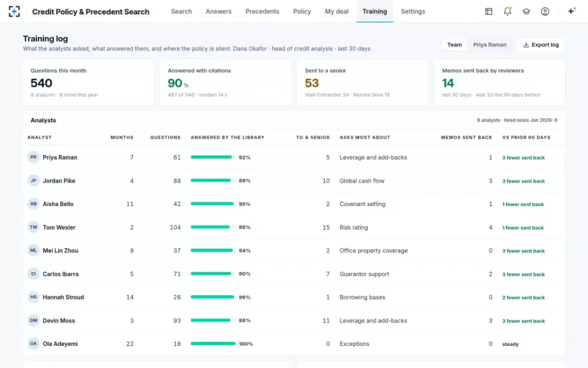Click the name Hannah Stroud
The height and width of the screenshot is (368, 588).
63,297
